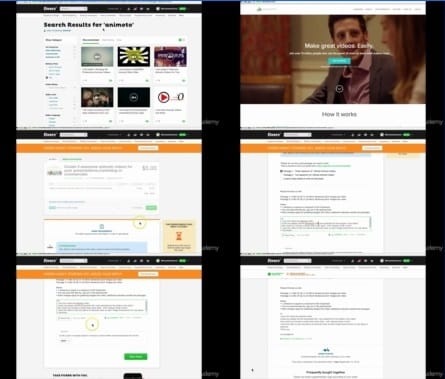Image resolution: width=445 pixels, height=379 pixels.
Task: Select the second package radio button option
Action: (282, 175)
